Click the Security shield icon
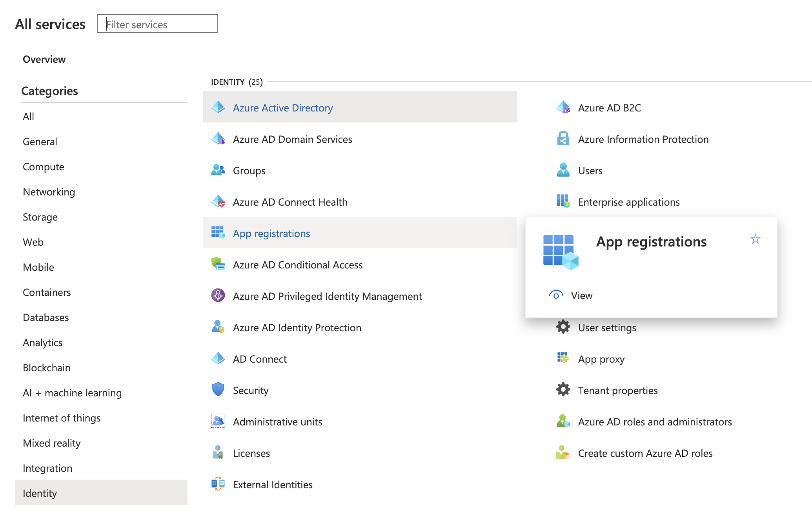The image size is (812, 511). point(218,389)
